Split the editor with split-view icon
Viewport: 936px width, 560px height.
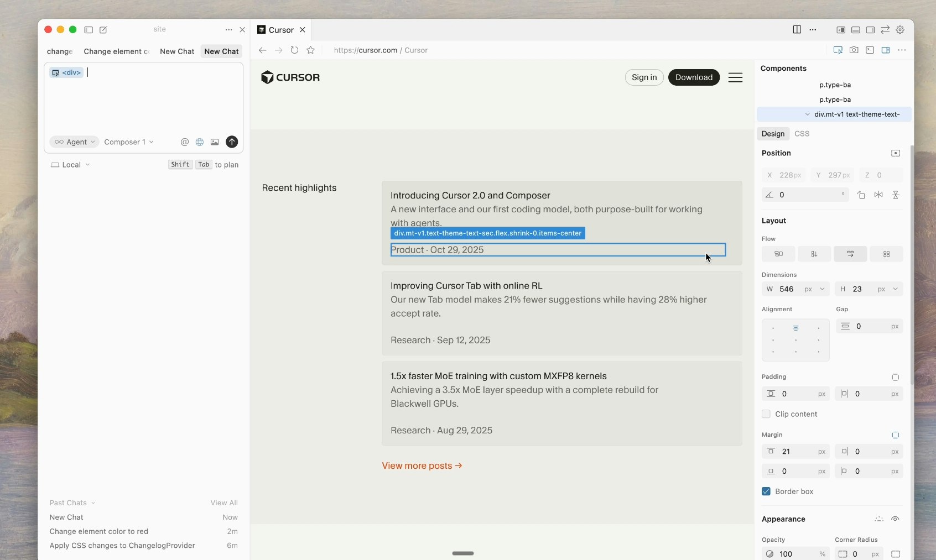797,30
